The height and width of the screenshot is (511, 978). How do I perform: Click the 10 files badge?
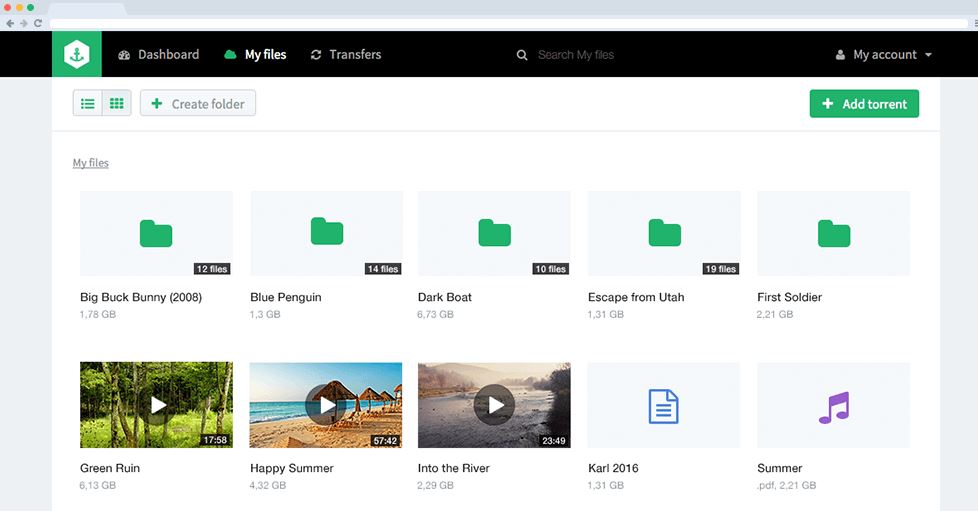click(550, 269)
